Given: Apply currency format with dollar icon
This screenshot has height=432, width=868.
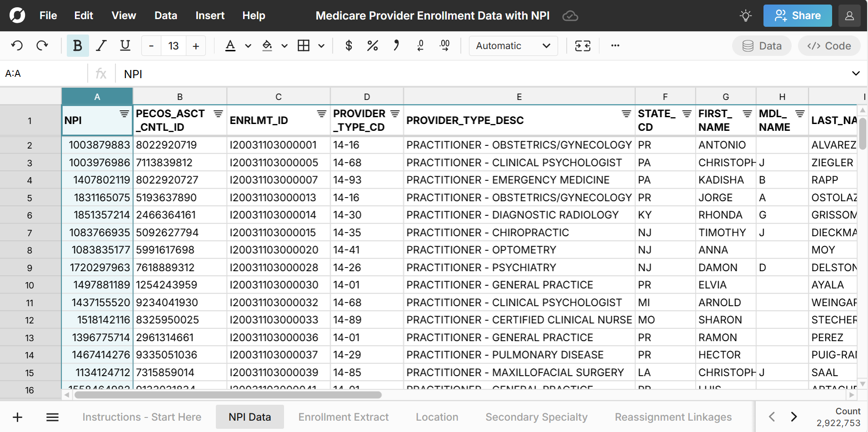Looking at the screenshot, I should coord(349,45).
